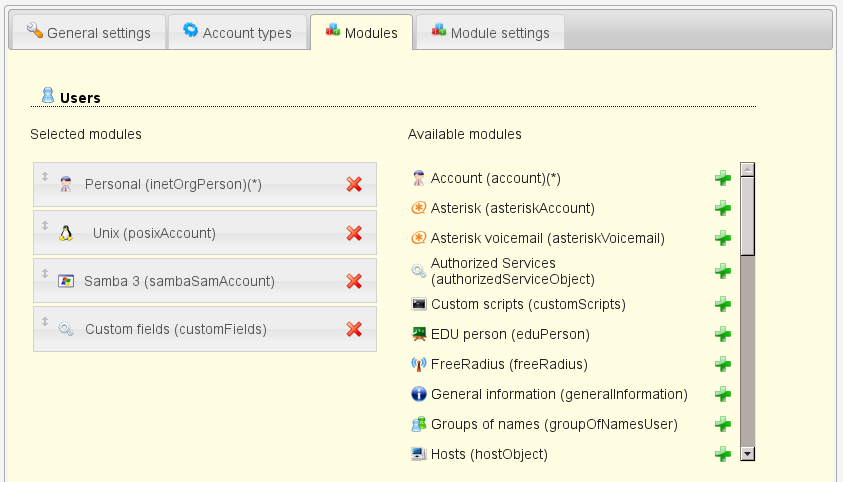Remove the Samba 3 module
This screenshot has width=843, height=482.
tap(353, 281)
